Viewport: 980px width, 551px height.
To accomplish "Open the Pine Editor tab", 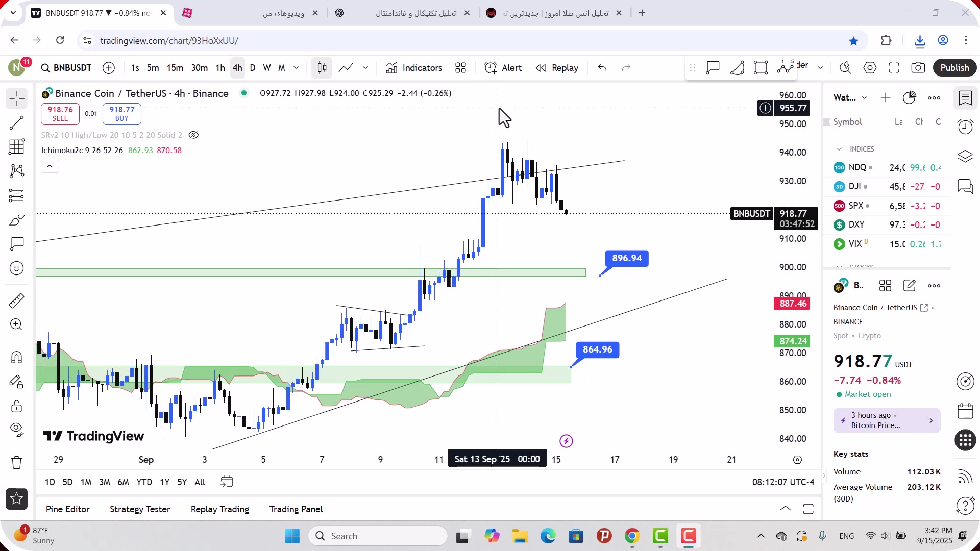I will pyautogui.click(x=68, y=509).
